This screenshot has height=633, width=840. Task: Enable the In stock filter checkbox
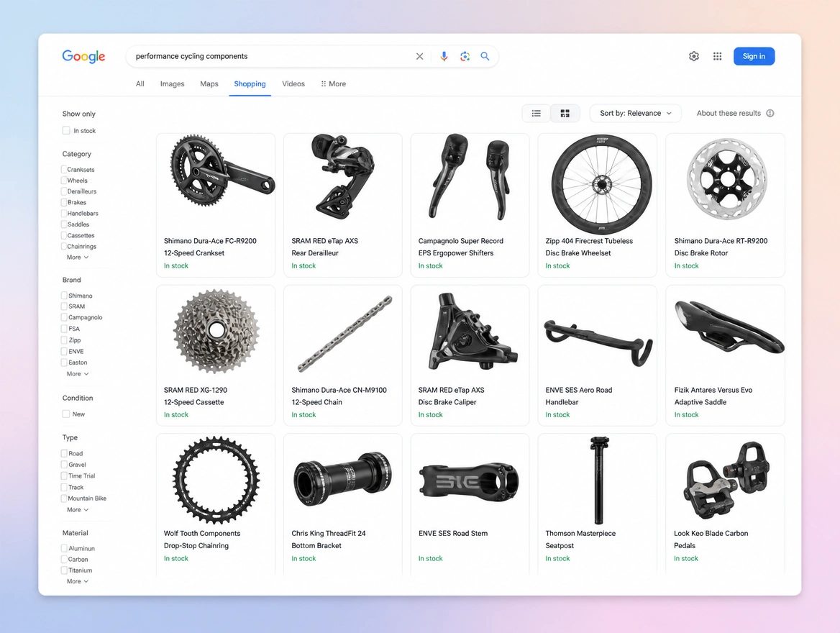click(66, 130)
